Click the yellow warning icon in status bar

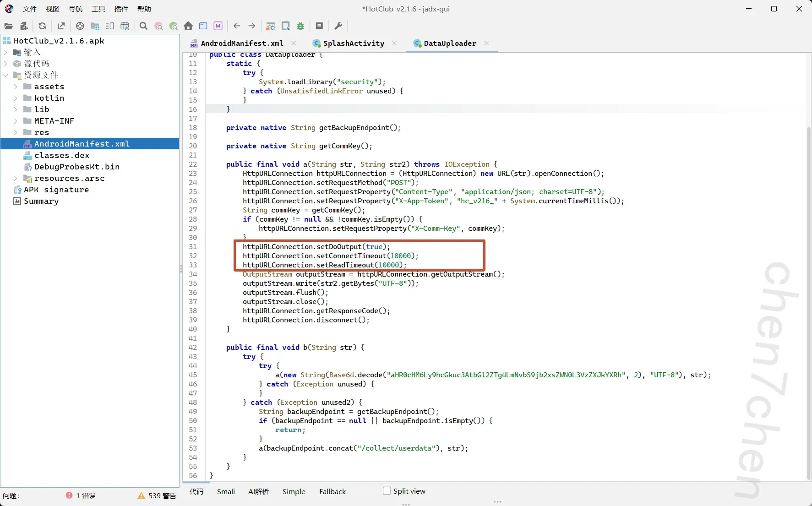141,495
